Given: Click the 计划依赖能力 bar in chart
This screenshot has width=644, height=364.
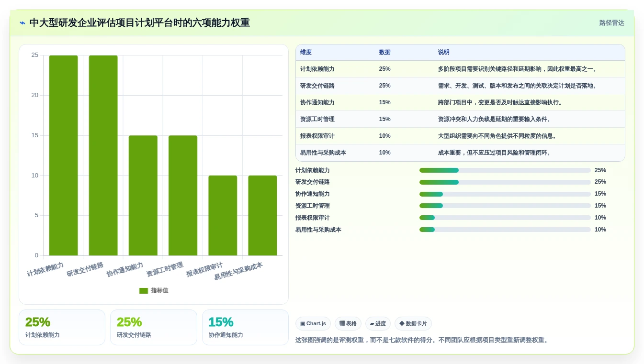Looking at the screenshot, I should [63, 155].
